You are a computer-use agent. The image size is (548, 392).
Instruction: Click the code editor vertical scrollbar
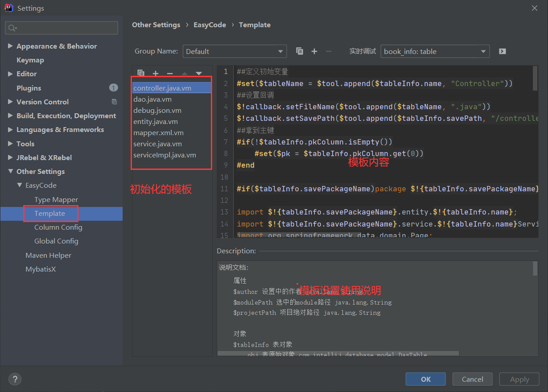pos(535,78)
